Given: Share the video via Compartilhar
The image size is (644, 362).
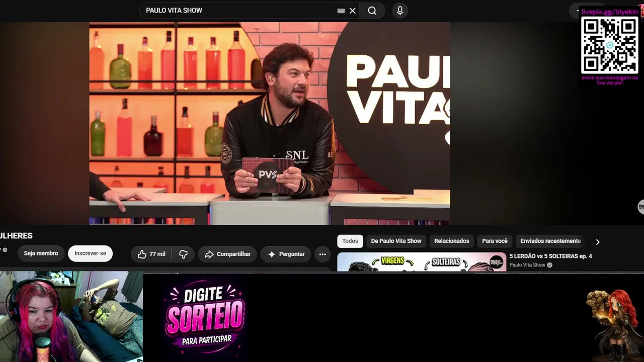Looking at the screenshot, I should coord(227,254).
